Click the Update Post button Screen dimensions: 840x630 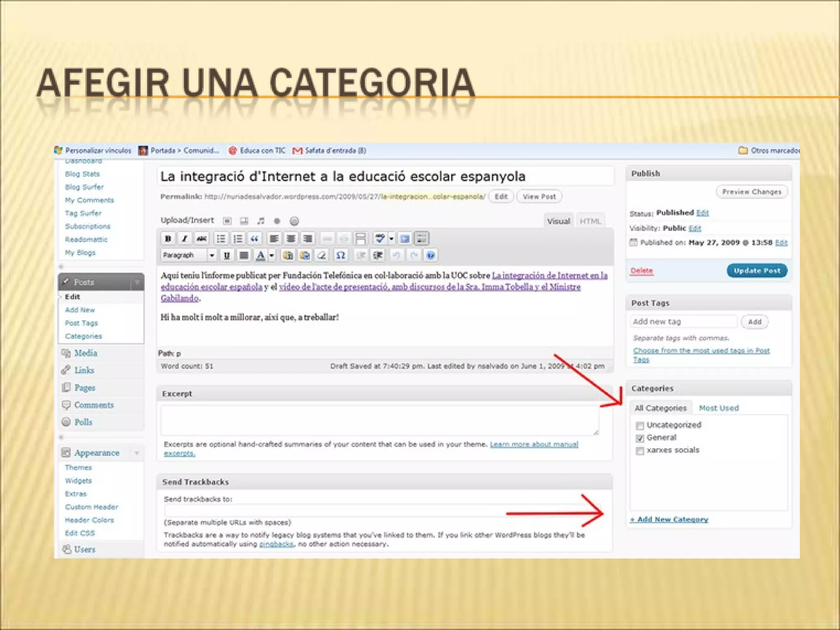point(757,271)
